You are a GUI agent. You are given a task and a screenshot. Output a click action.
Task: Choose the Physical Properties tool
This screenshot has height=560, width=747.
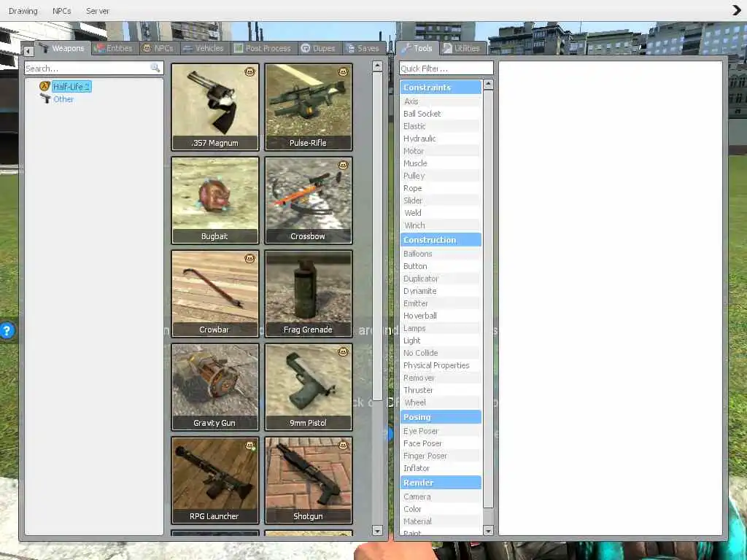[x=441, y=365]
